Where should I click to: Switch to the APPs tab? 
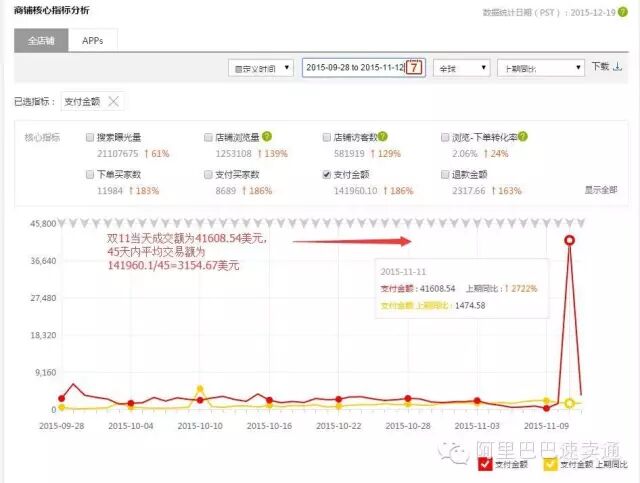pyautogui.click(x=93, y=40)
